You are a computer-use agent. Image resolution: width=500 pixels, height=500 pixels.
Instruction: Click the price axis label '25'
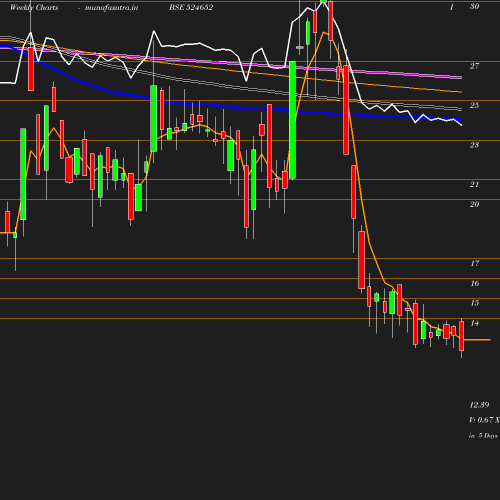pos(474,105)
